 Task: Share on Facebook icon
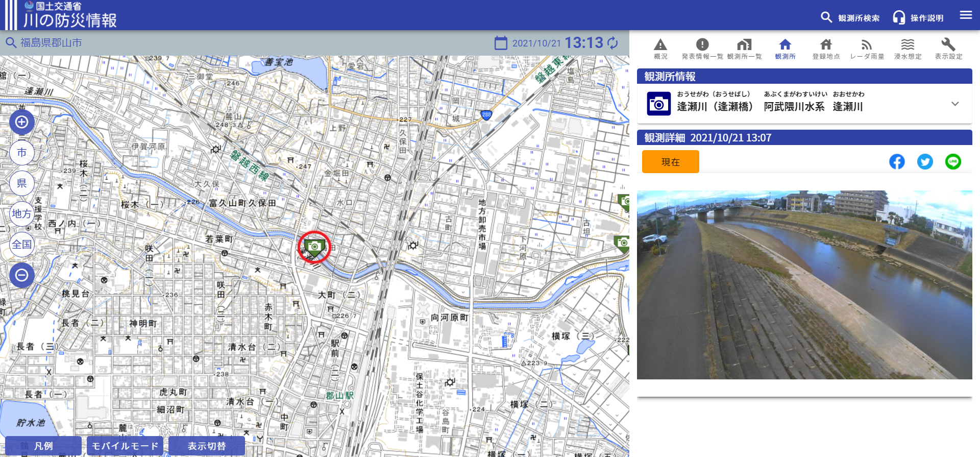click(x=897, y=162)
